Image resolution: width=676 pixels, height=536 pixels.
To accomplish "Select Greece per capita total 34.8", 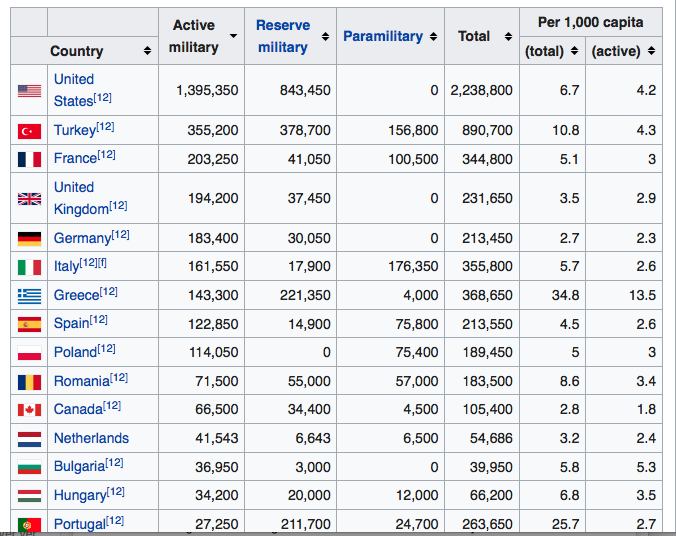I will pos(565,295).
